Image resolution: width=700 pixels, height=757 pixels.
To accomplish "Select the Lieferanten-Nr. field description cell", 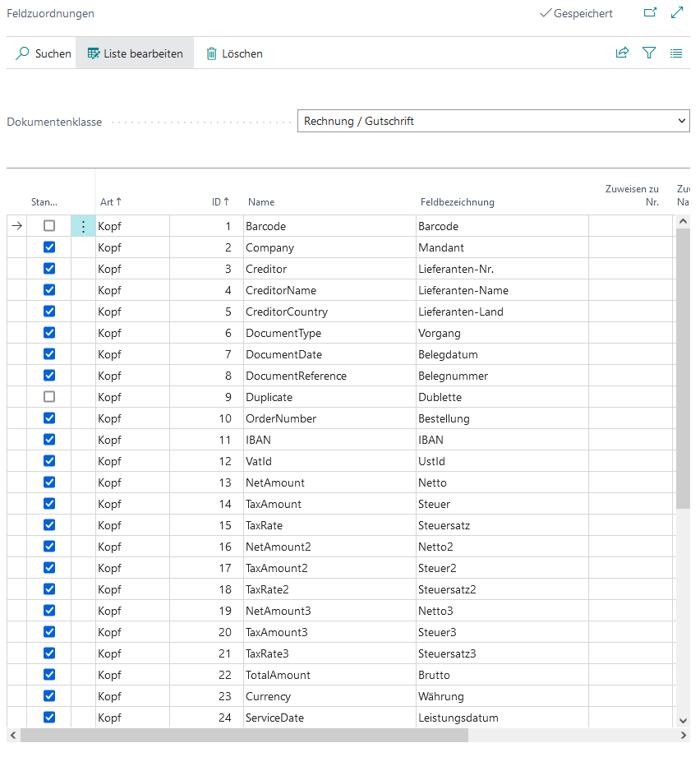I will coord(501,269).
